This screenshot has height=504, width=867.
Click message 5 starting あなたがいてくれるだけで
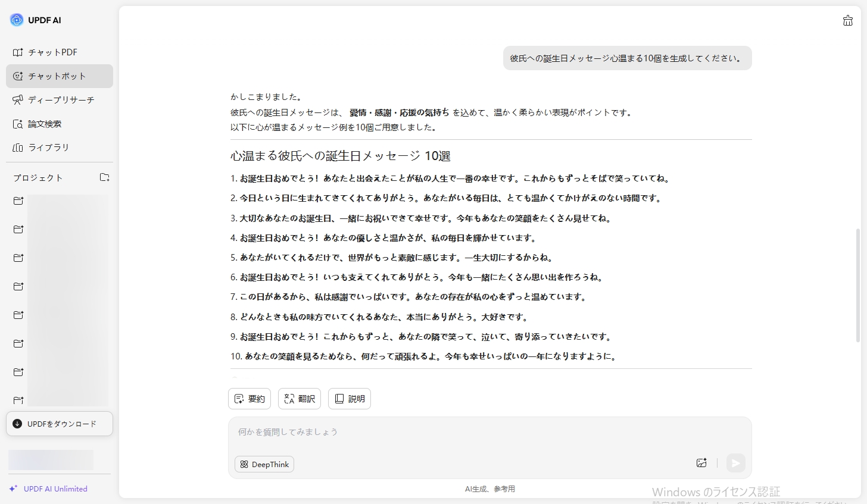tap(392, 258)
